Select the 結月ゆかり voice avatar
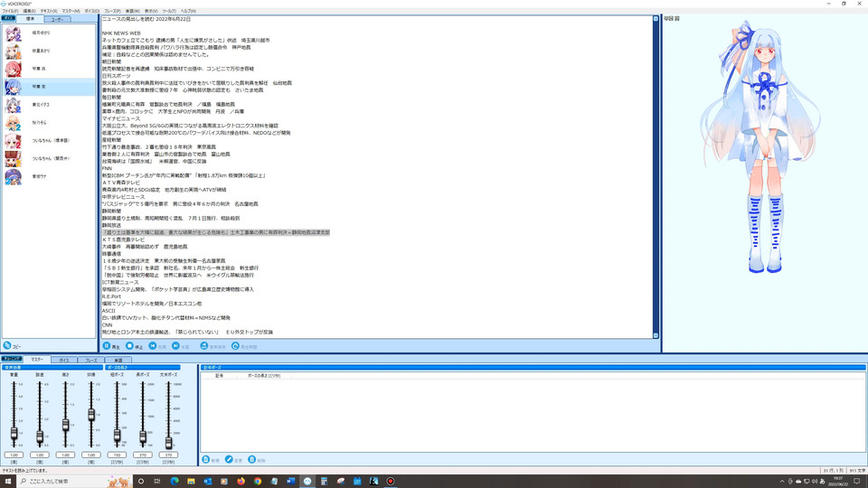 point(14,33)
